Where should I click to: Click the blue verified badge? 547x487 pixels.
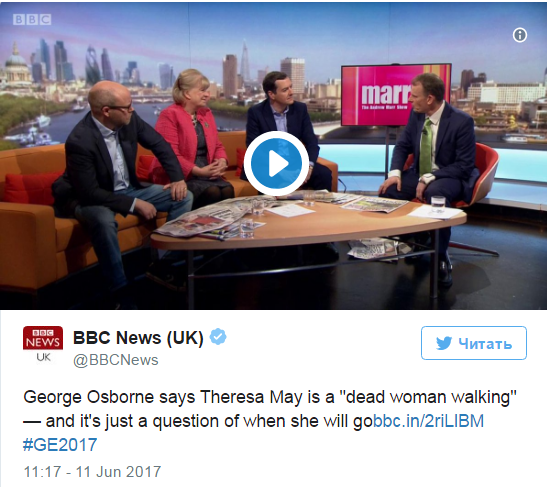218,337
